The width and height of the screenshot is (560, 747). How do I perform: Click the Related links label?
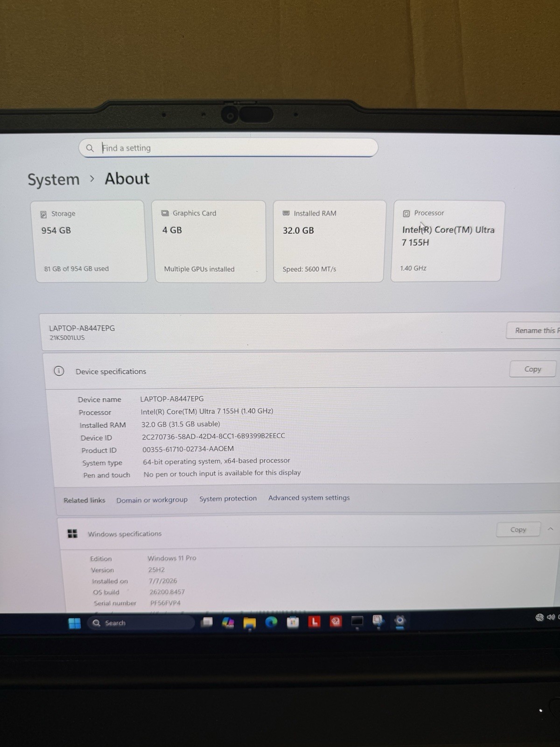84,500
